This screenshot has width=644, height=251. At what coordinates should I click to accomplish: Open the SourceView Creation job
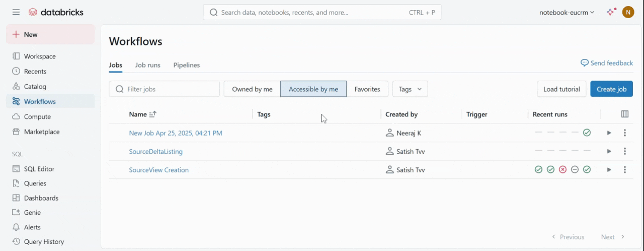159,170
